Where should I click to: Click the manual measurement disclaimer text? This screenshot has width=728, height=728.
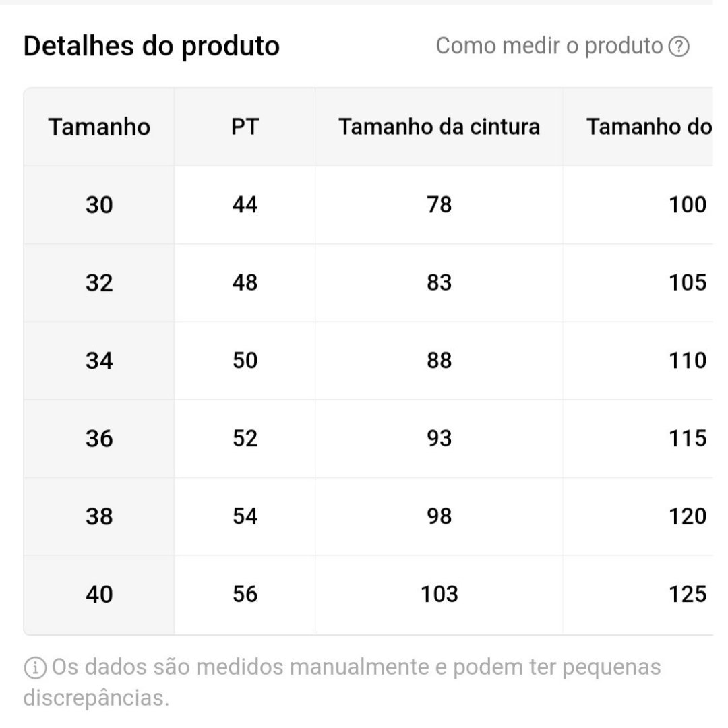(x=342, y=682)
